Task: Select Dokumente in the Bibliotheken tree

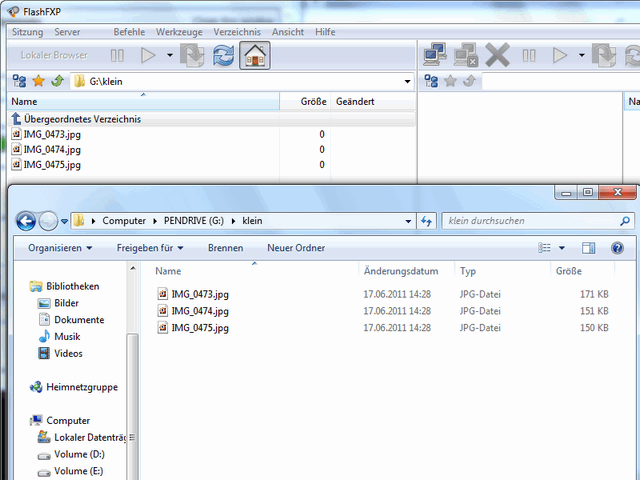Action: tap(80, 320)
